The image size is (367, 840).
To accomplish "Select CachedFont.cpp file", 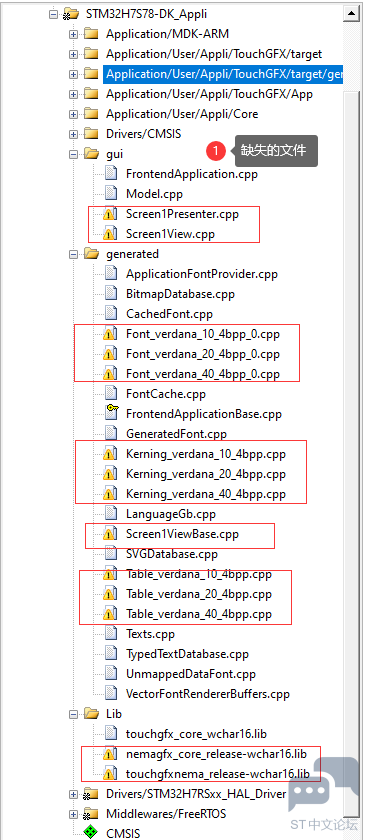I will (169, 314).
